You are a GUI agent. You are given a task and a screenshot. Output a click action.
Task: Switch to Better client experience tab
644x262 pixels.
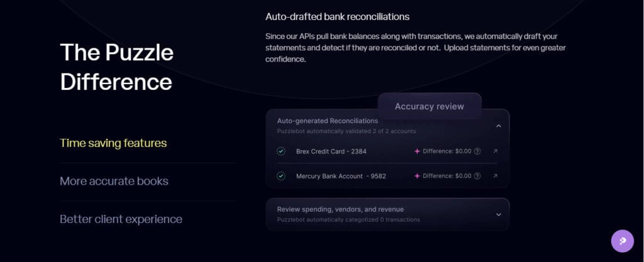coord(121,219)
